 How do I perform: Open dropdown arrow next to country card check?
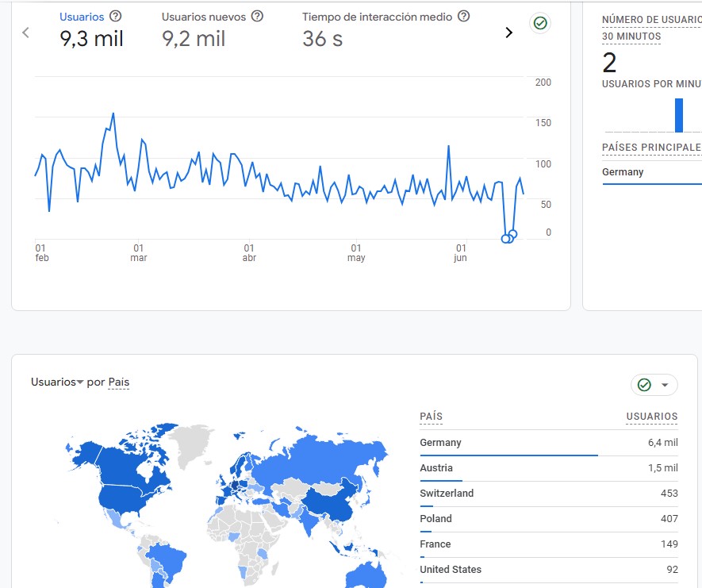tap(665, 385)
